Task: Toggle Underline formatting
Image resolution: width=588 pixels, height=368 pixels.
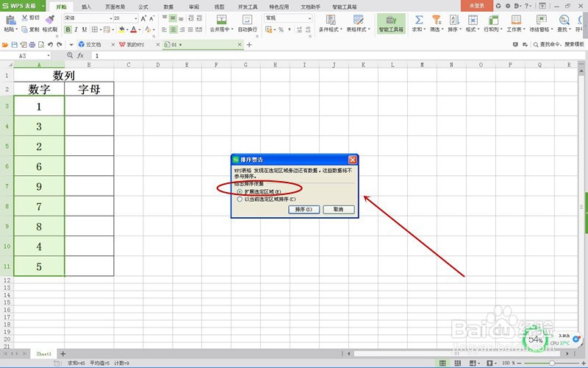Action: [85, 29]
